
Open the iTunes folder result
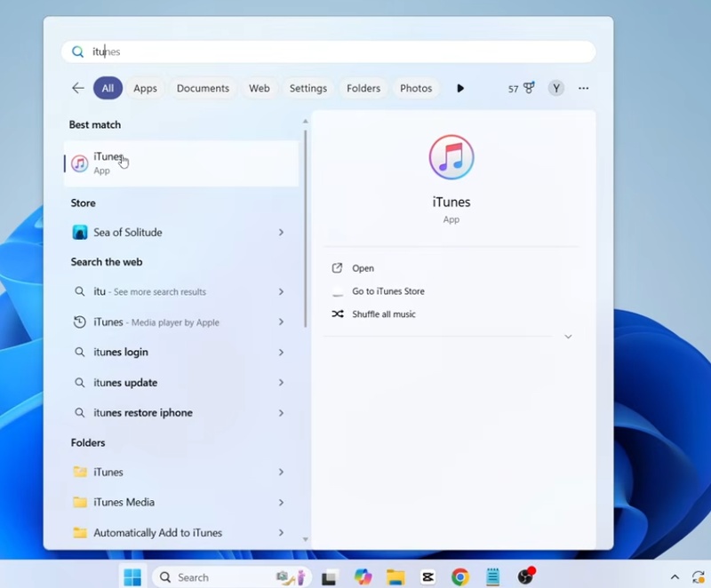point(181,472)
